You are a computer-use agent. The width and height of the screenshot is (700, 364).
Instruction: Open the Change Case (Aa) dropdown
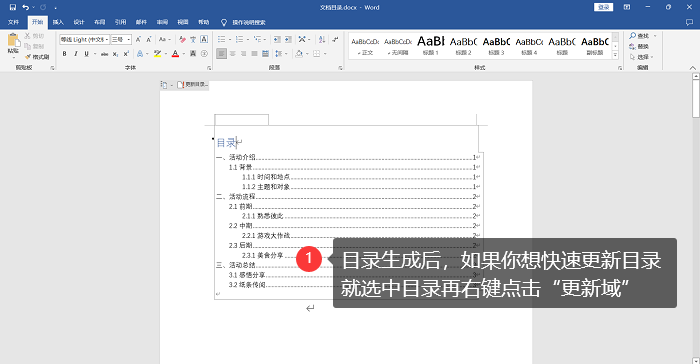pyautogui.click(x=164, y=39)
